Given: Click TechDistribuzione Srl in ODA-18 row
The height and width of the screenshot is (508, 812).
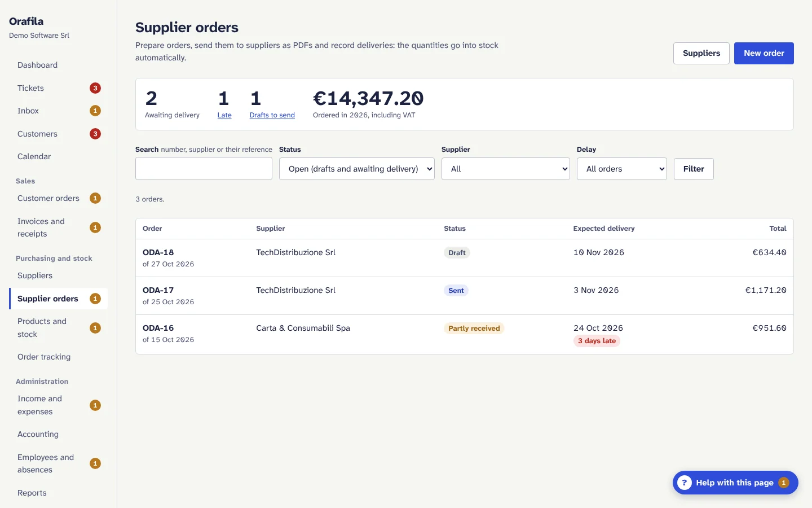Looking at the screenshot, I should click(295, 252).
